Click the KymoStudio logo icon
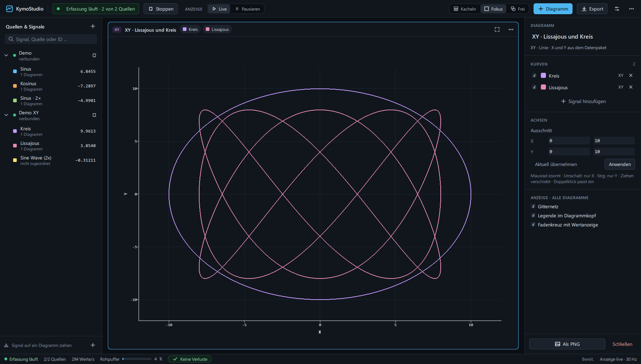The image size is (641, 364). pyautogui.click(x=9, y=9)
